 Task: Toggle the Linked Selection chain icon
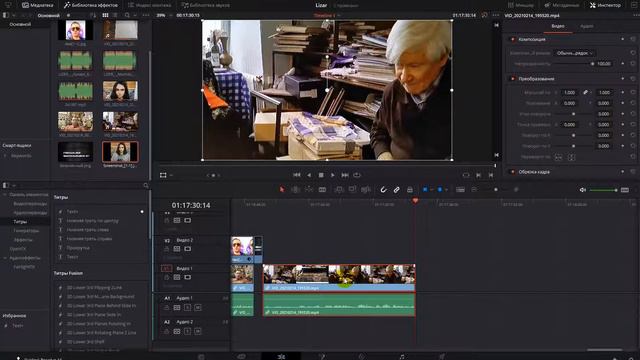coord(396,189)
